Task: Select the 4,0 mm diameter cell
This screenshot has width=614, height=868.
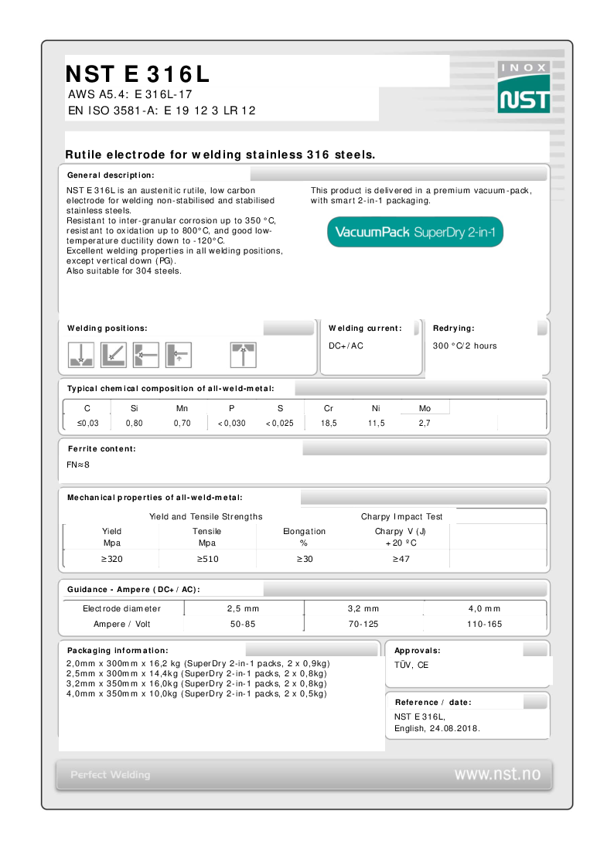Action: [484, 609]
